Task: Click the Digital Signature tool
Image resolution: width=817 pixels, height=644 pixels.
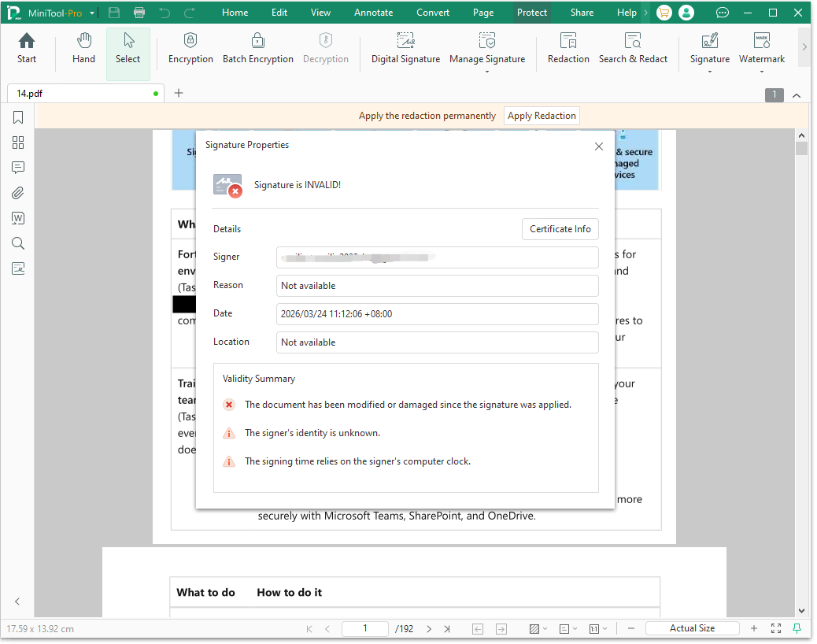Action: tap(405, 49)
